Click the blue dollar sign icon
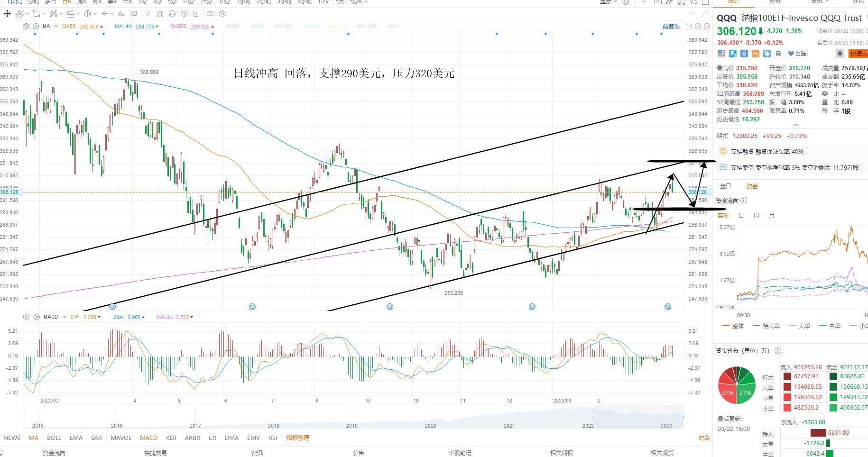Viewport: 868px width, 457px height. click(744, 54)
